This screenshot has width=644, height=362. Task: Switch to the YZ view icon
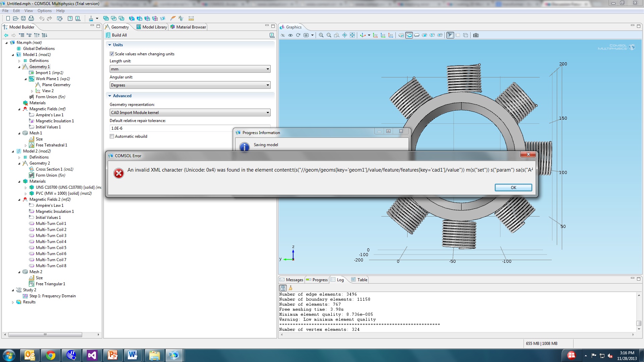(x=383, y=35)
